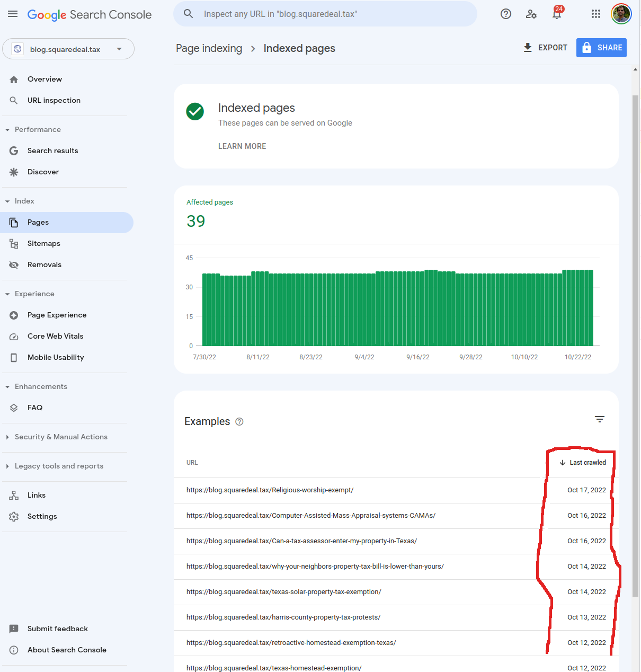This screenshot has width=641, height=672.
Task: Click the FAQ layers icon
Action: click(x=14, y=408)
